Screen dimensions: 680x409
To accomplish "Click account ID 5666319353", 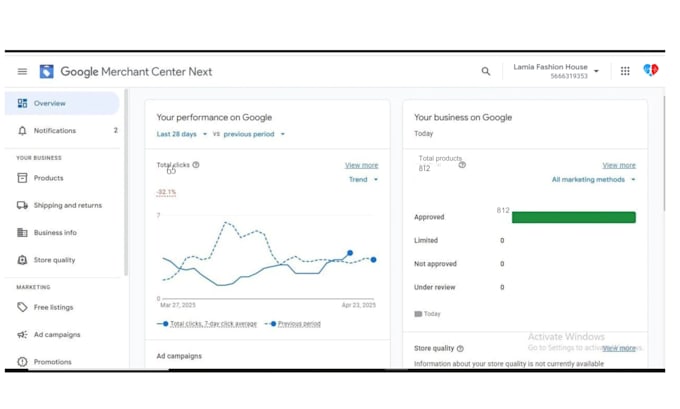I will pos(569,76).
